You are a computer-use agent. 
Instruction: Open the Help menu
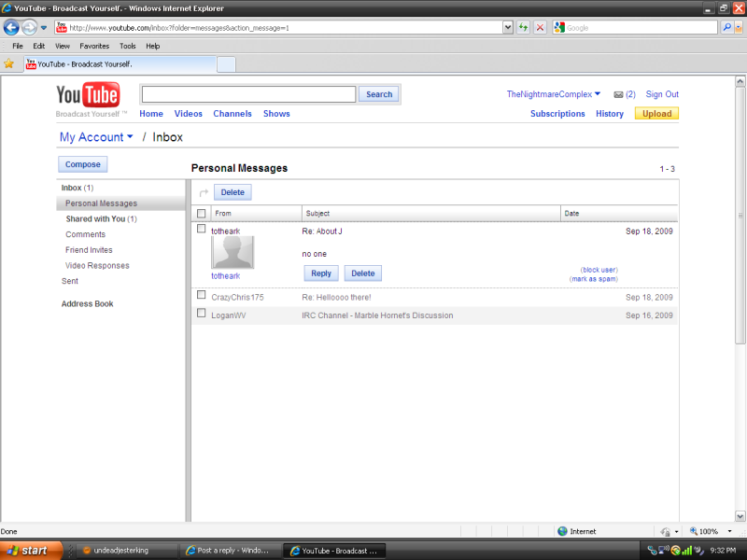153,46
